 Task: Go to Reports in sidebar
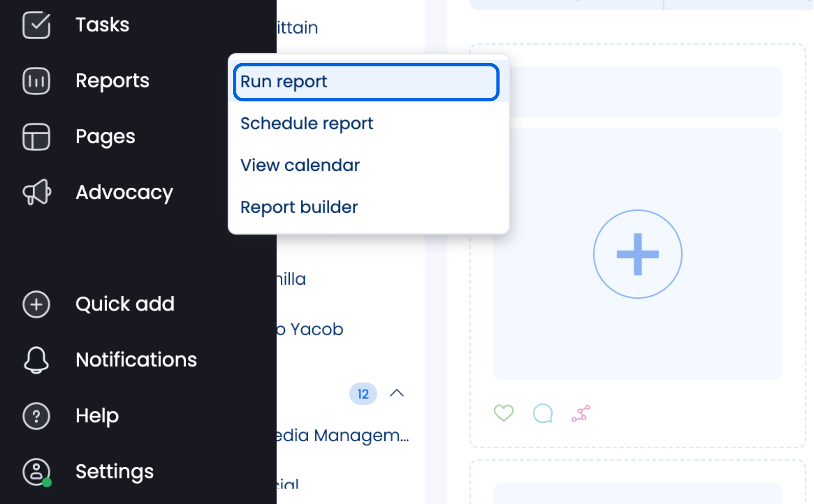113,81
